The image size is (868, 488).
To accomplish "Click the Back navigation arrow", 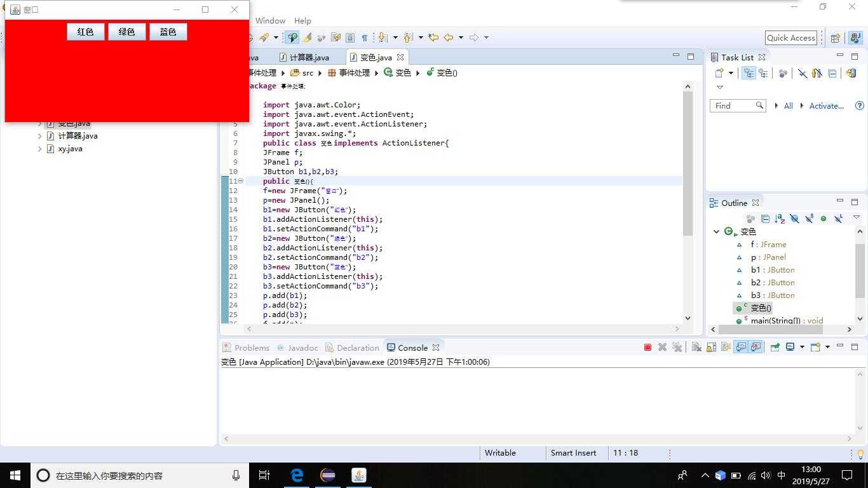I will [449, 37].
